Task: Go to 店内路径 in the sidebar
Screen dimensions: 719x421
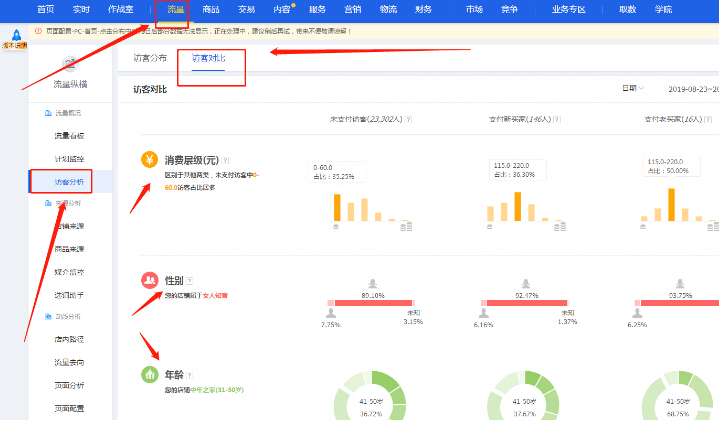Action: coord(70,339)
